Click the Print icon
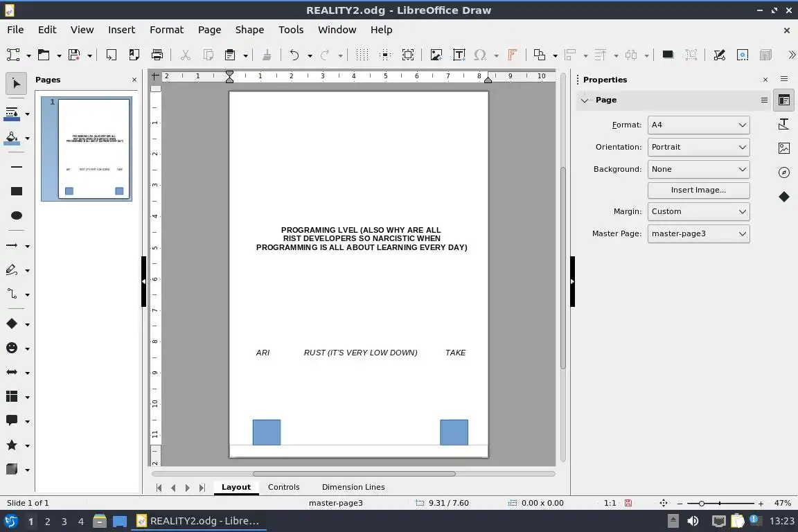The image size is (798, 532). (x=157, y=55)
